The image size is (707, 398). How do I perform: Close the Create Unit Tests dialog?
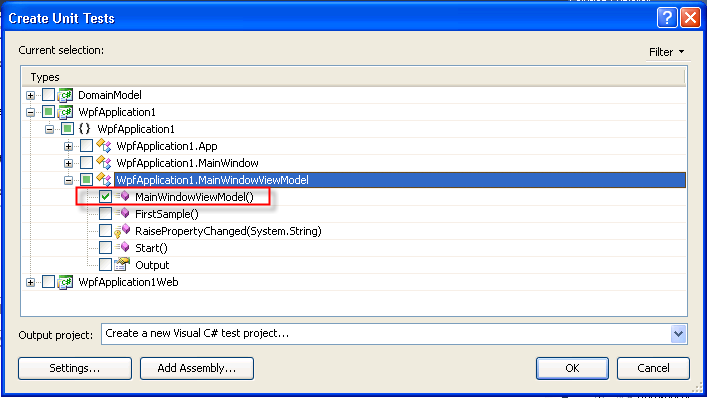tap(690, 18)
